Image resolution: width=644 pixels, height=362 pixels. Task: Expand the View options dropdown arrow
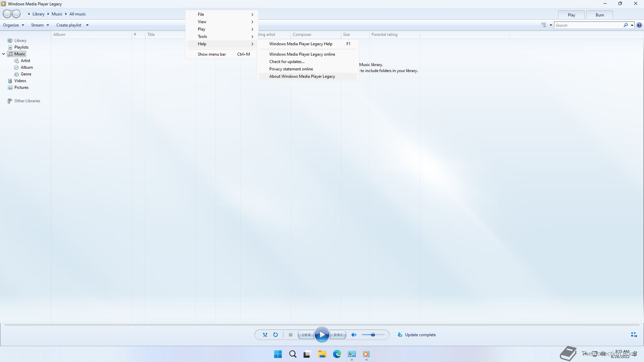click(x=551, y=25)
